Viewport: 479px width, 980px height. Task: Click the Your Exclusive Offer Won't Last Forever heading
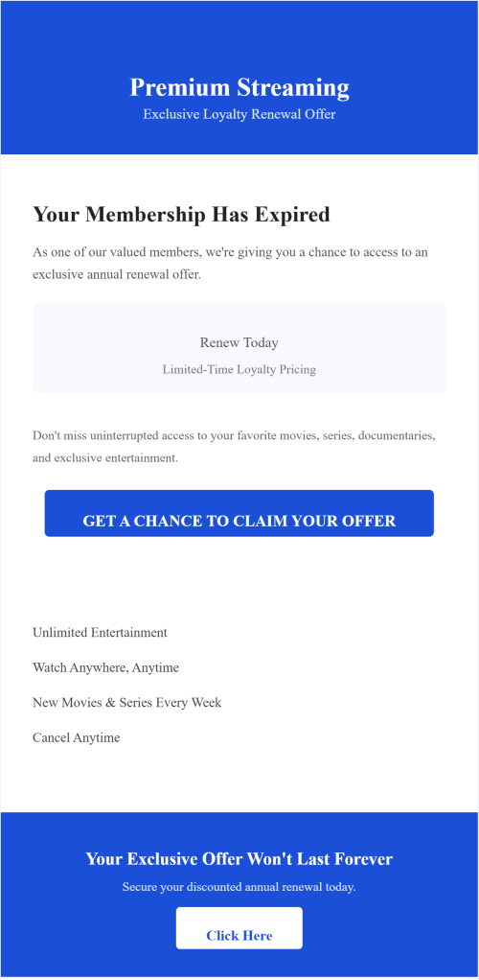(239, 858)
